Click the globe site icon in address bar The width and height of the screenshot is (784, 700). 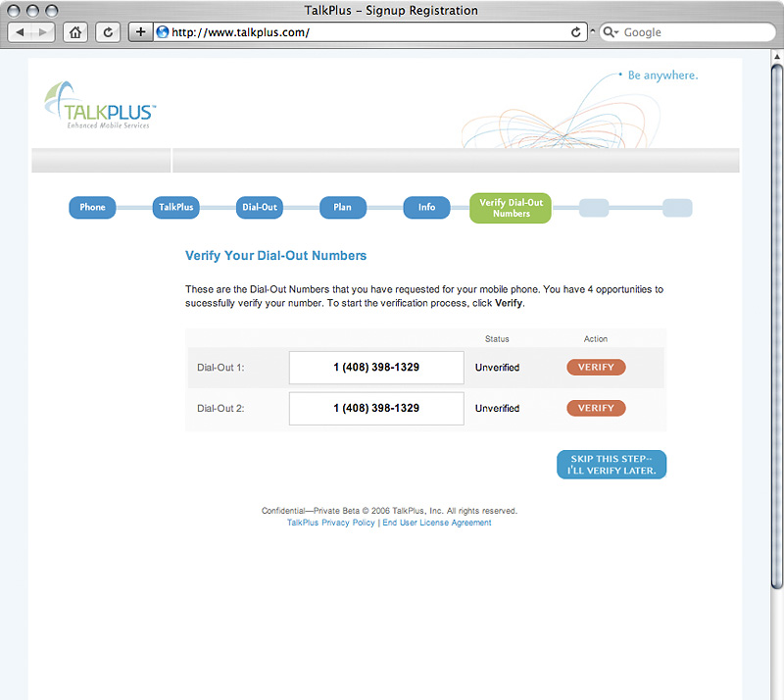tap(163, 32)
